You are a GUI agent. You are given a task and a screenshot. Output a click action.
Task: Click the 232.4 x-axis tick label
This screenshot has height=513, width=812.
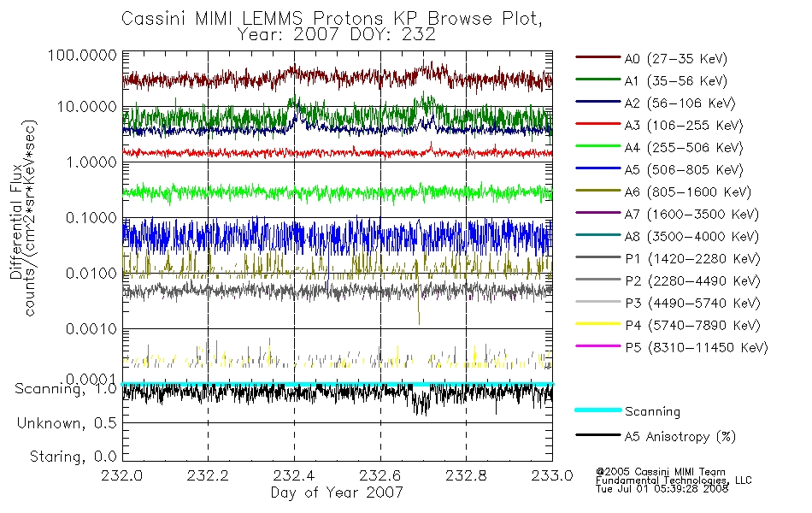point(294,475)
